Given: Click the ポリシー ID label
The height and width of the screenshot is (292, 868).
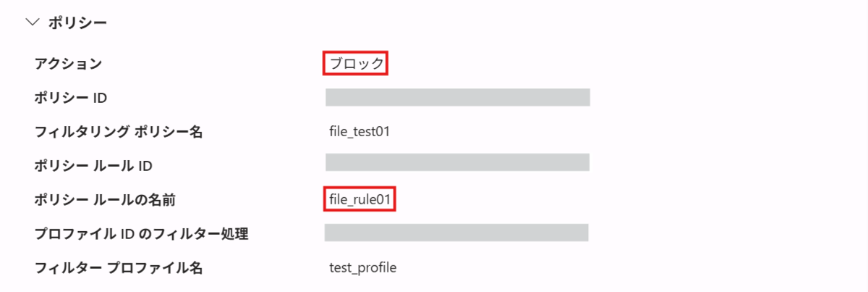Looking at the screenshot, I should click(71, 98).
